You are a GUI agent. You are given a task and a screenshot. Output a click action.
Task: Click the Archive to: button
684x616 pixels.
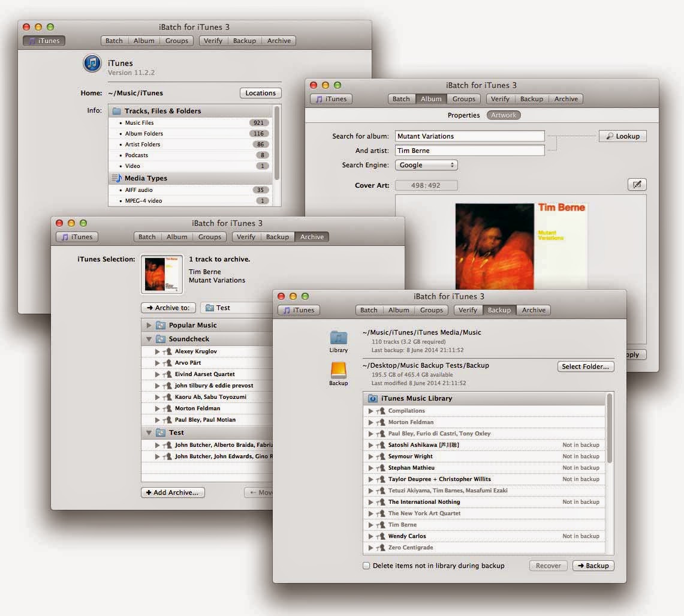click(168, 308)
